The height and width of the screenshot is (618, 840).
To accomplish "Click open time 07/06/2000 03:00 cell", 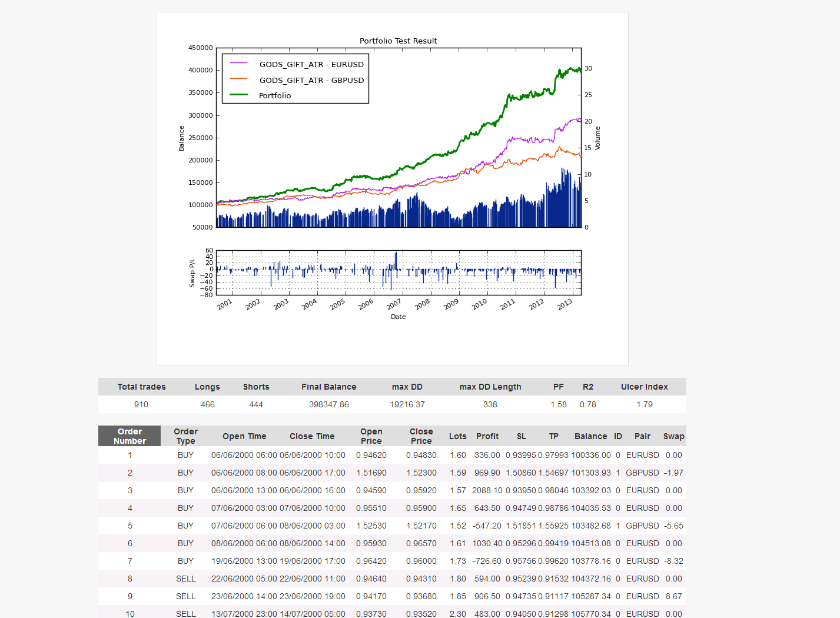I will point(244,508).
